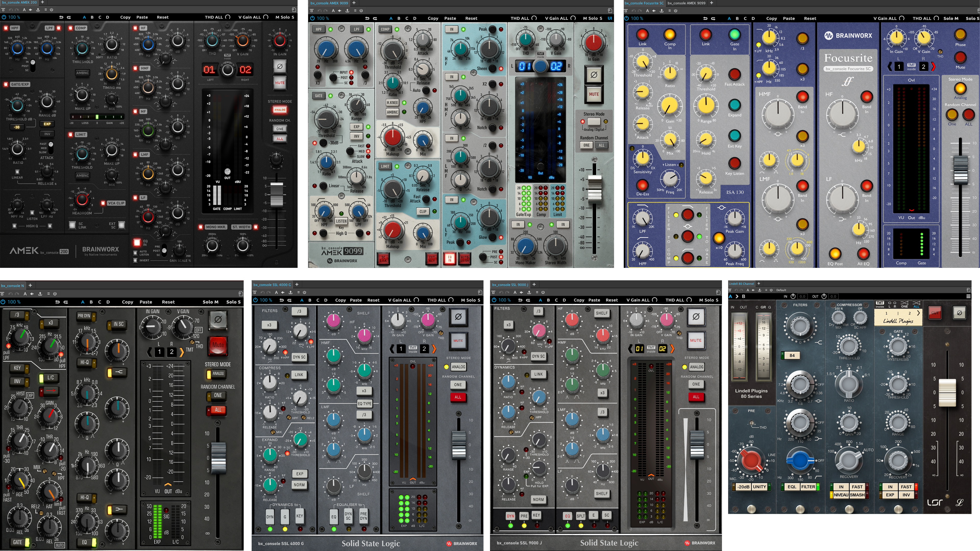The image size is (980, 551).
Task: Select the bx_console Focusrite SC tab
Action: tap(644, 3)
